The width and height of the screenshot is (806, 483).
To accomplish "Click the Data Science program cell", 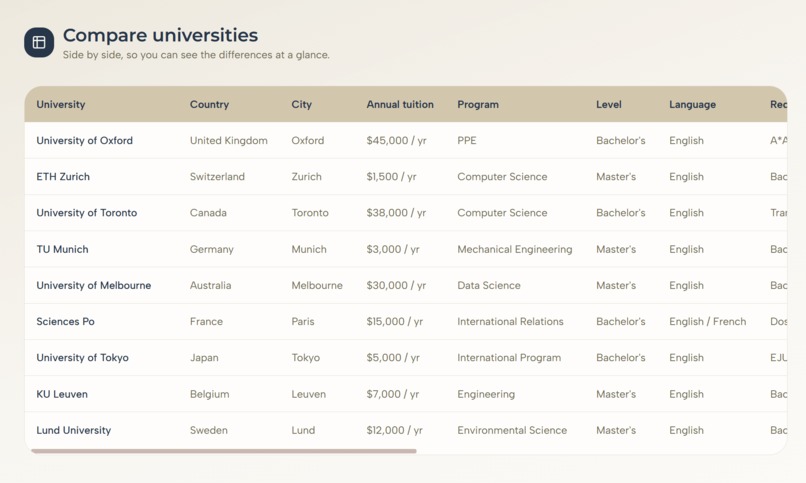I will pyautogui.click(x=489, y=285).
